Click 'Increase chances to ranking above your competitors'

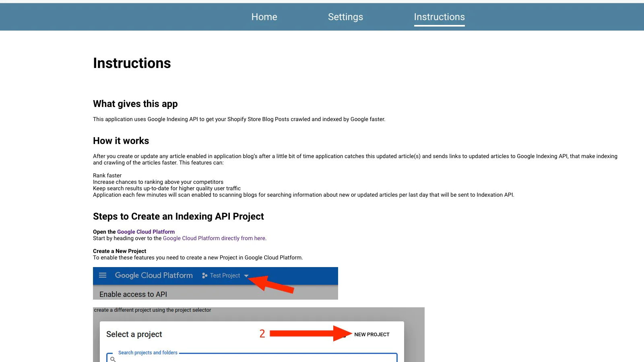tap(158, 182)
